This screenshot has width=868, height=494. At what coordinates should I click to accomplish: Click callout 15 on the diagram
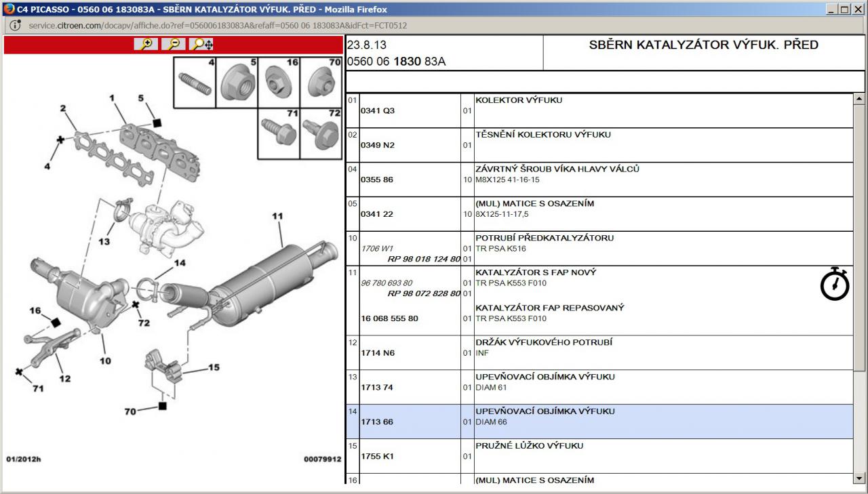(x=214, y=367)
